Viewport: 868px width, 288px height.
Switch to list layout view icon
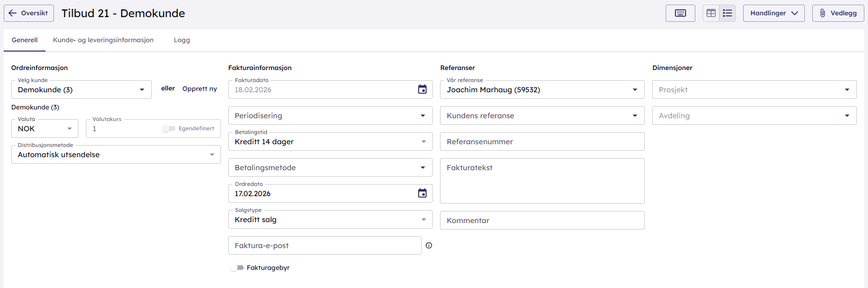tap(727, 13)
